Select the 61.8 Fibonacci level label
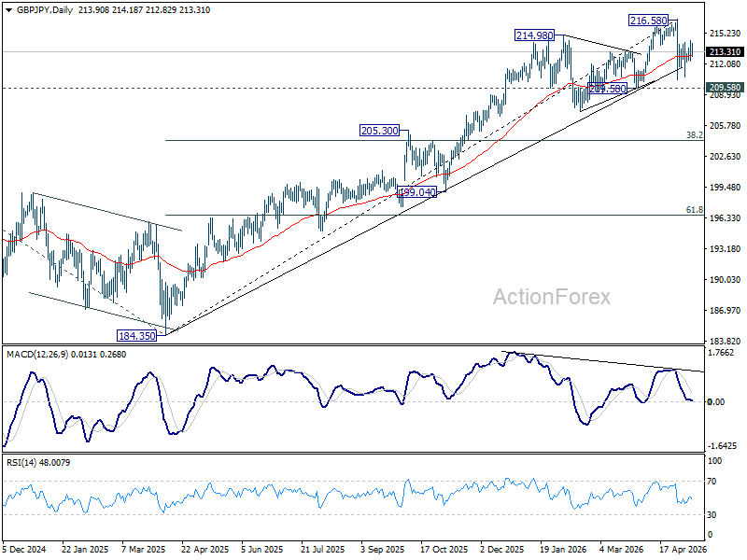747x560 pixels. point(695,209)
